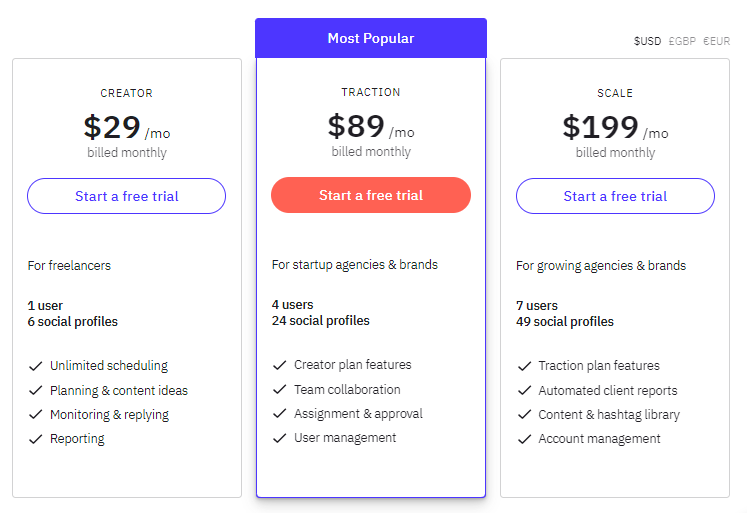Click checkmark next to Content & hashtag library
Screen dimensions: 747x513
(525, 414)
